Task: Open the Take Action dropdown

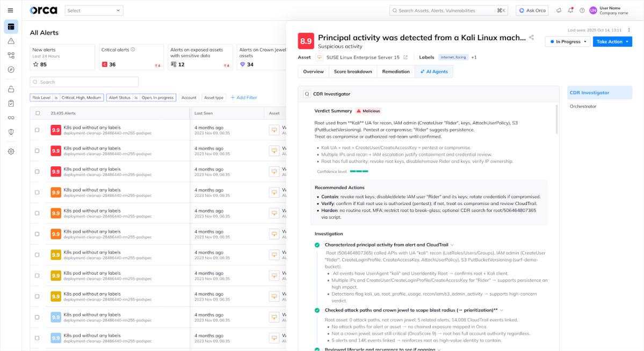Action: (612, 41)
